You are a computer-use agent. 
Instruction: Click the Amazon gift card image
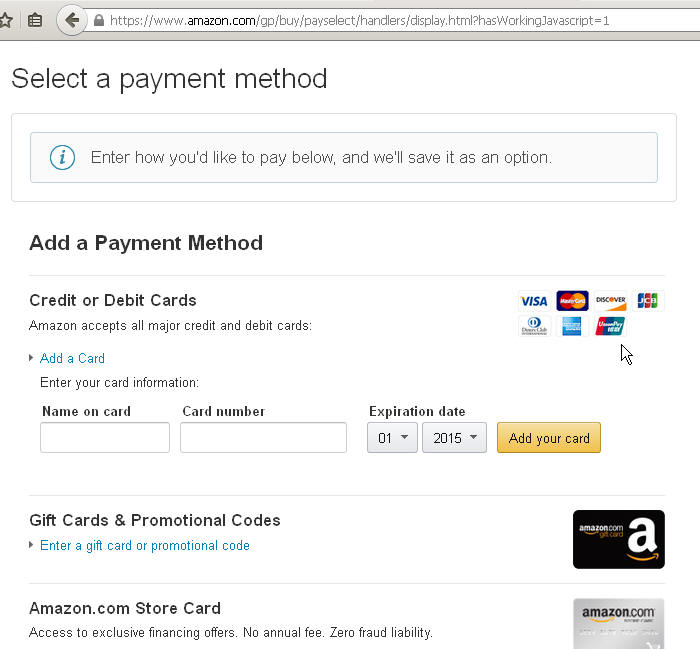[619, 539]
